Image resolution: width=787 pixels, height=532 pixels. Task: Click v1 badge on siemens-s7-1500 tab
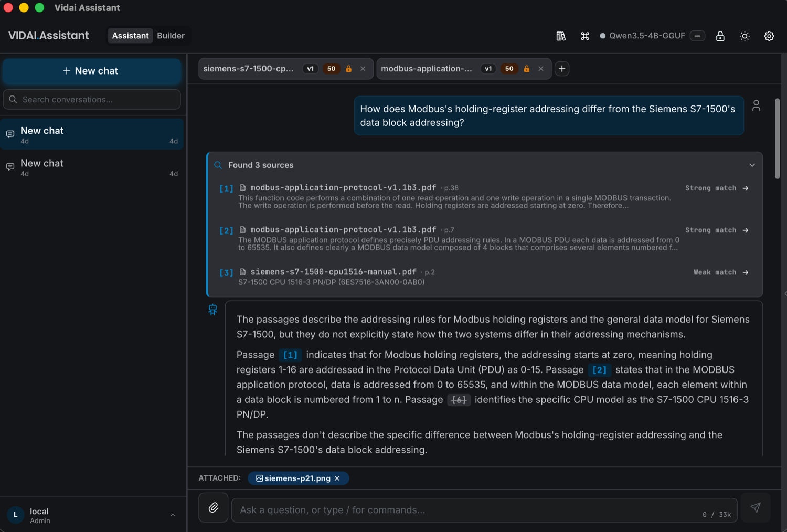pos(311,69)
